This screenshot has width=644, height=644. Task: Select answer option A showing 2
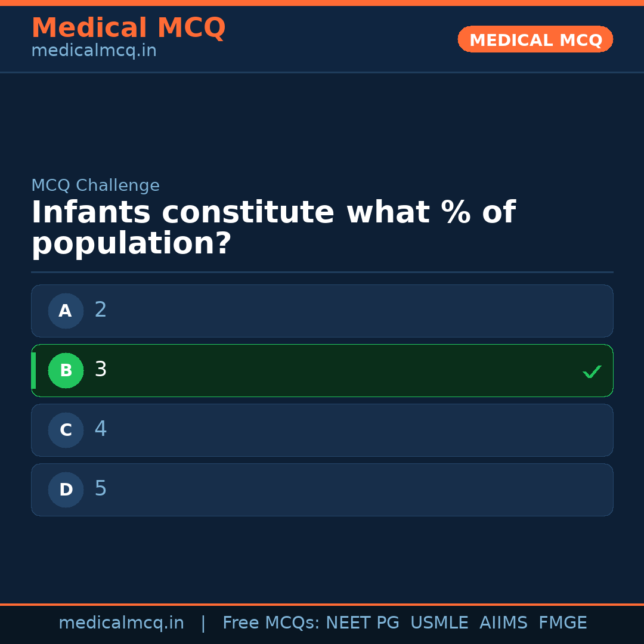(322, 311)
